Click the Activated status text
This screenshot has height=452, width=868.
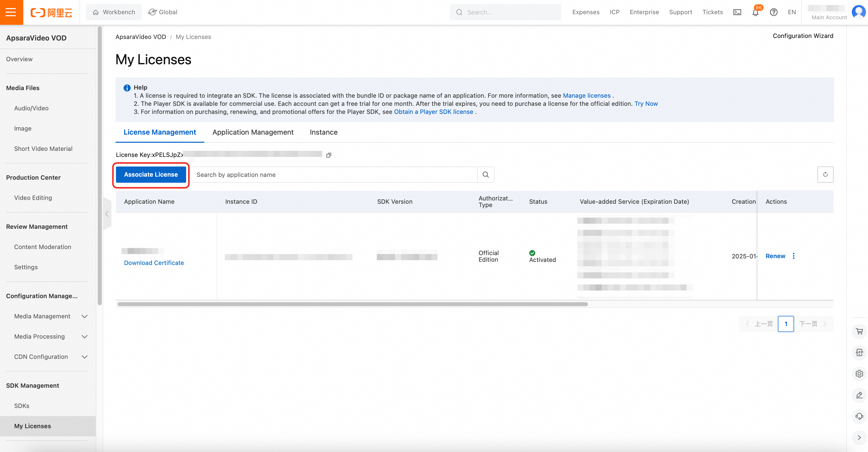[x=542, y=260]
